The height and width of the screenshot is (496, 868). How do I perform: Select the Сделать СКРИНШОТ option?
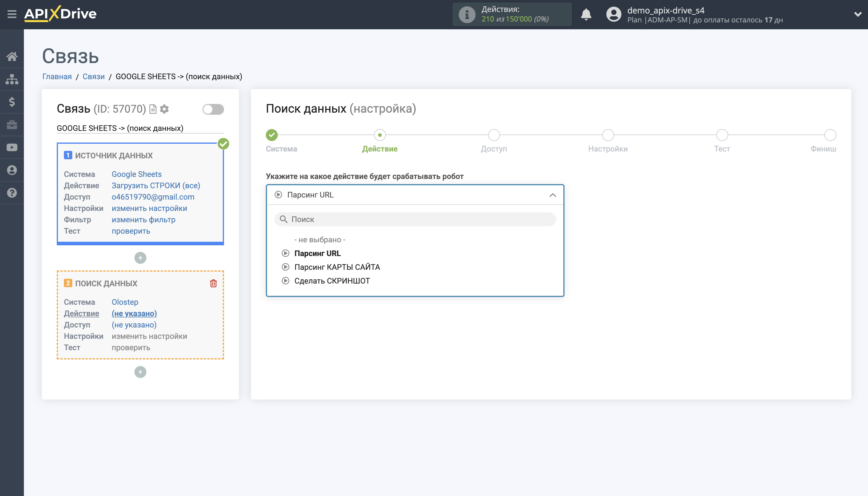coord(332,281)
